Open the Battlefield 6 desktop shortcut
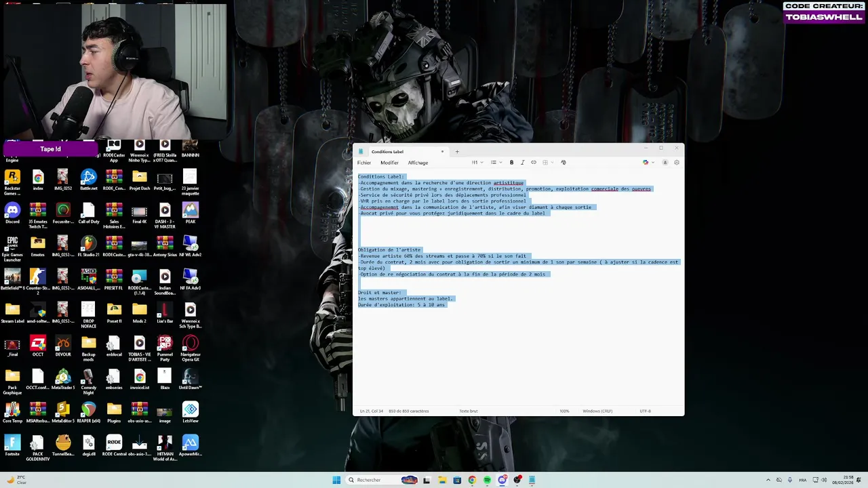This screenshot has width=868, height=488. click(12, 280)
